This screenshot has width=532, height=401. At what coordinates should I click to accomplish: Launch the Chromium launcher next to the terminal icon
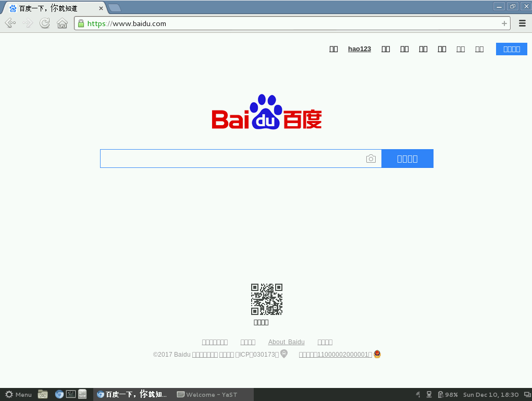pyautogui.click(x=59, y=394)
